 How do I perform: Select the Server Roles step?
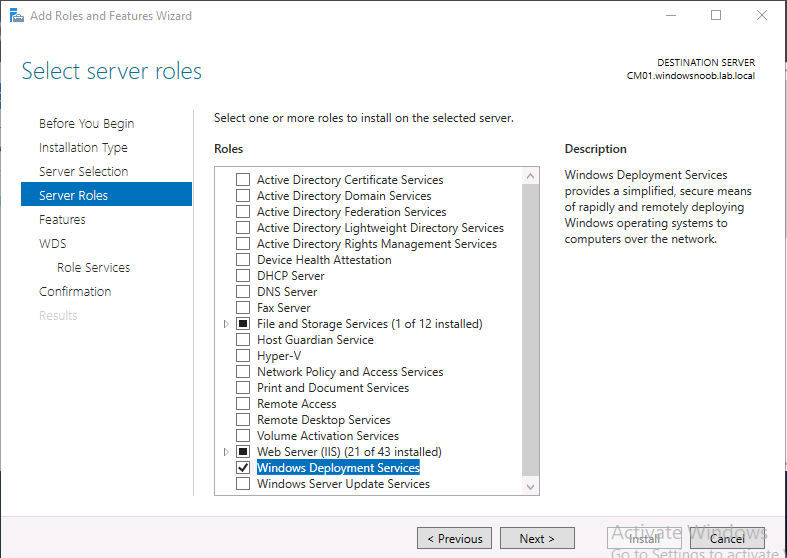[x=106, y=194]
